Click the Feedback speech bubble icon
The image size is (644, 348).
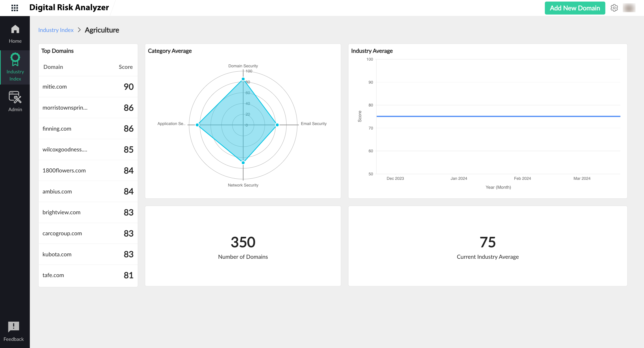click(13, 327)
